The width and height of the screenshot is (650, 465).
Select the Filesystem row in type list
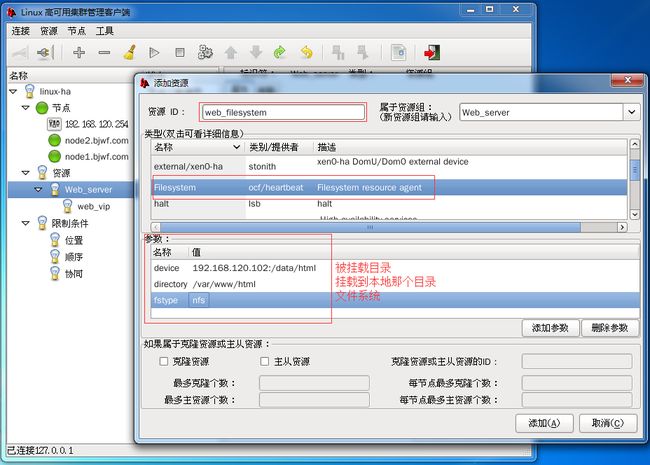pyautogui.click(x=389, y=187)
